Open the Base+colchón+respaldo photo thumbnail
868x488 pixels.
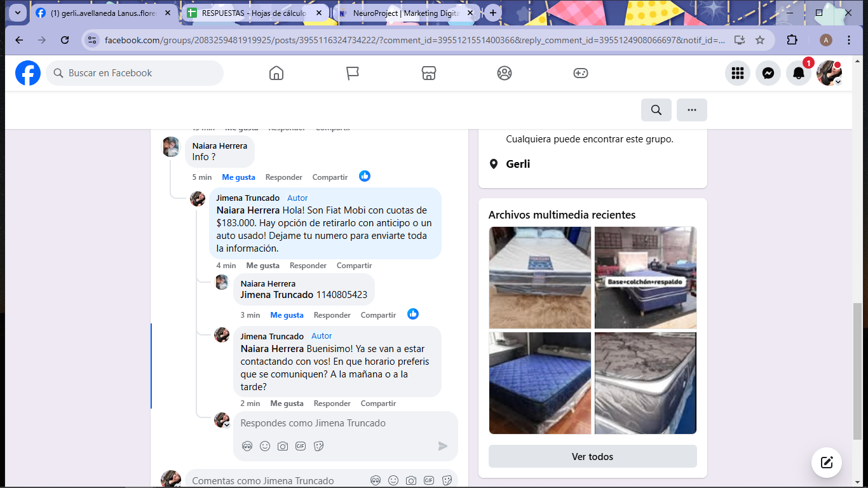click(646, 278)
